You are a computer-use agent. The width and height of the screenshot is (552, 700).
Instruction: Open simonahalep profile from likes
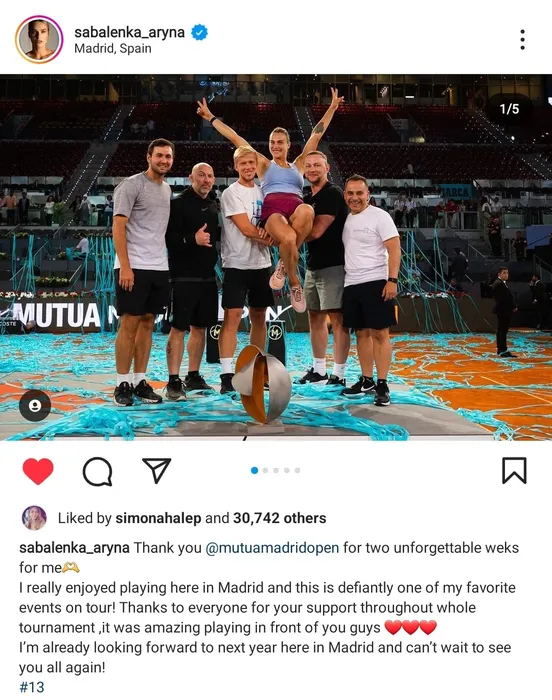pos(158,518)
